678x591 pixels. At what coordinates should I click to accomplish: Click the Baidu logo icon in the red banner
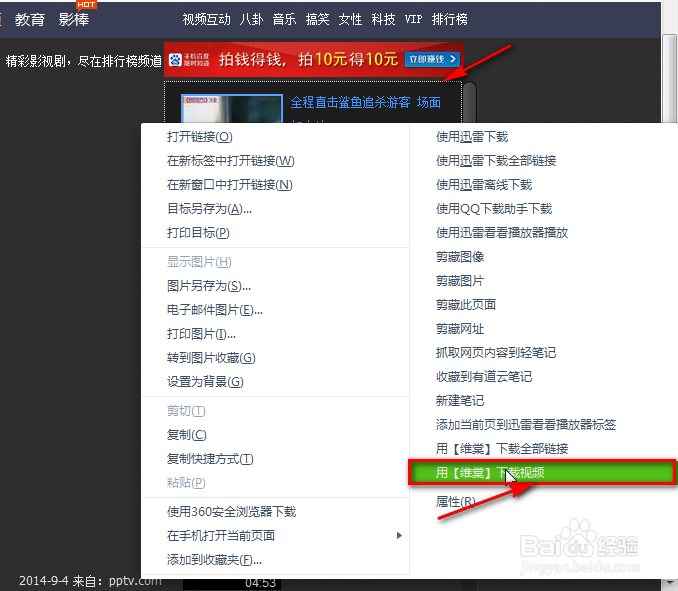[175, 60]
